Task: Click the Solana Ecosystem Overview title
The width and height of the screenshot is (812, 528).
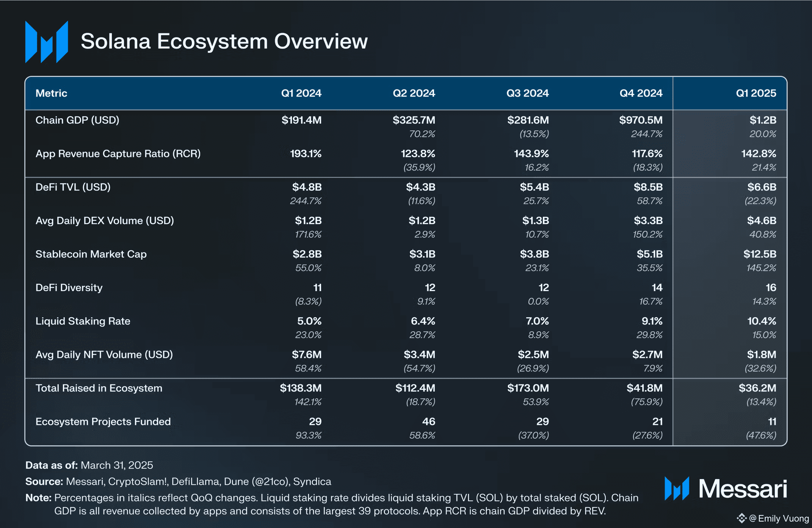Action: coord(224,41)
